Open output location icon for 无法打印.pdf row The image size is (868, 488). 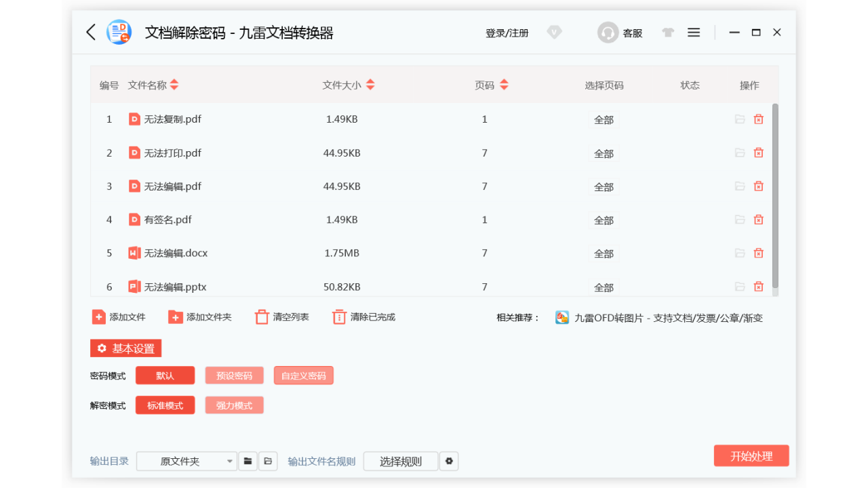click(x=740, y=152)
